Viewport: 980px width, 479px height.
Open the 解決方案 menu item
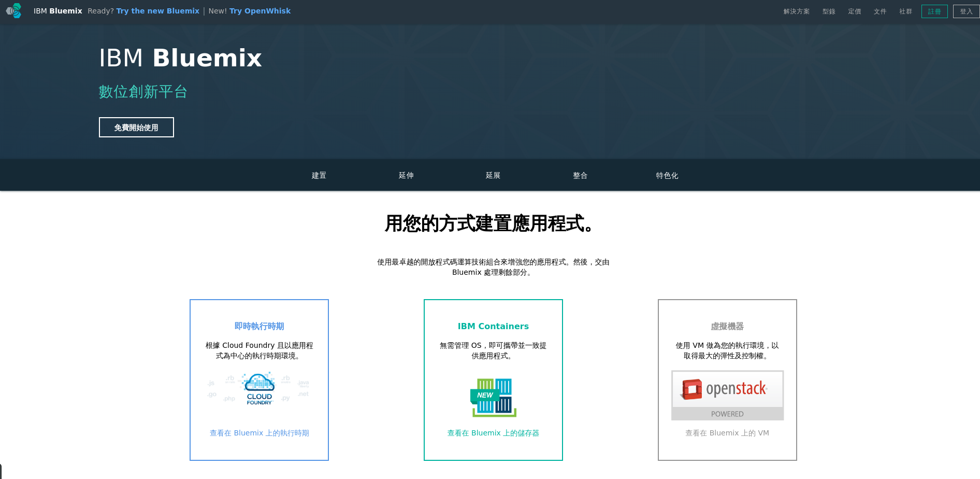(x=797, y=11)
